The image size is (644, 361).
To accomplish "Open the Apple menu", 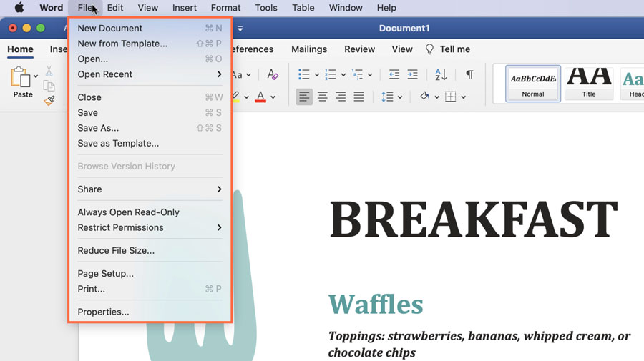I will [x=19, y=7].
